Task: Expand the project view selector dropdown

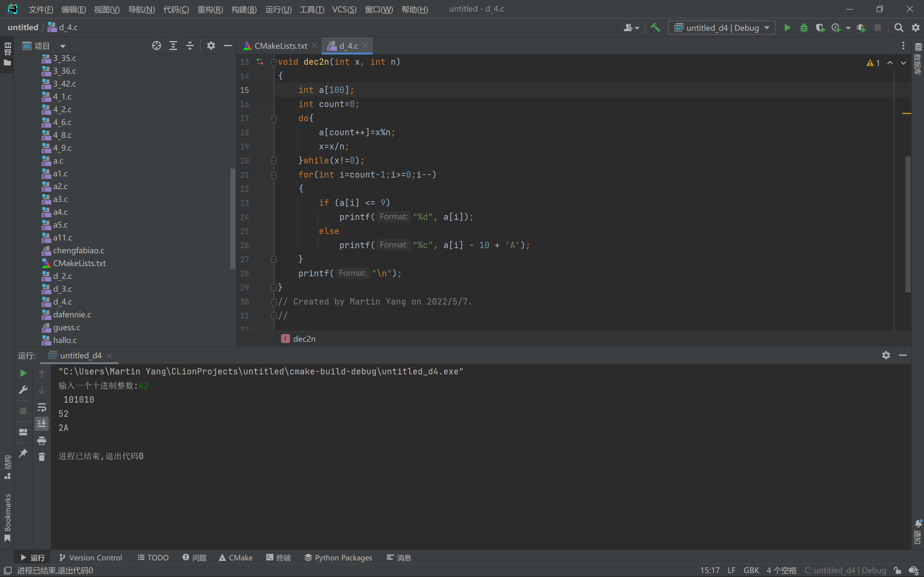Action: (63, 46)
